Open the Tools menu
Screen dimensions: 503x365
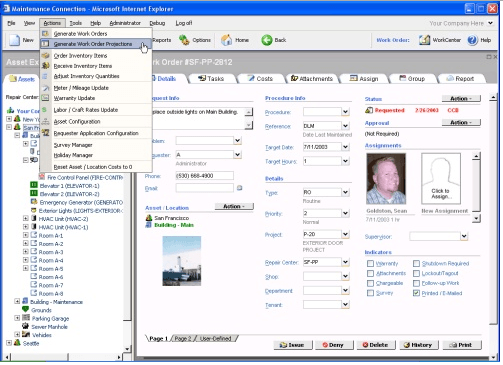pos(76,23)
